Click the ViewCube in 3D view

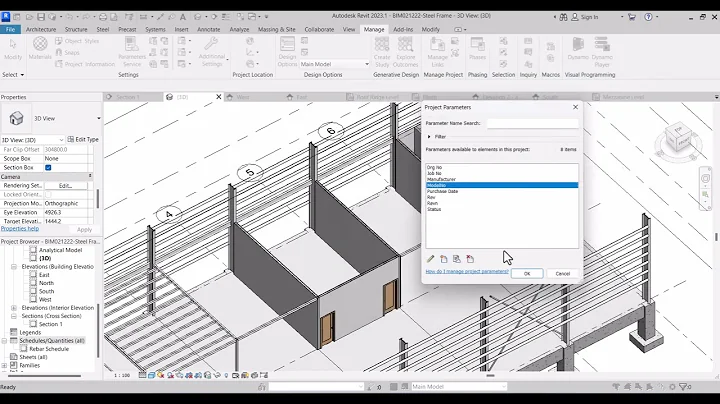click(679, 138)
